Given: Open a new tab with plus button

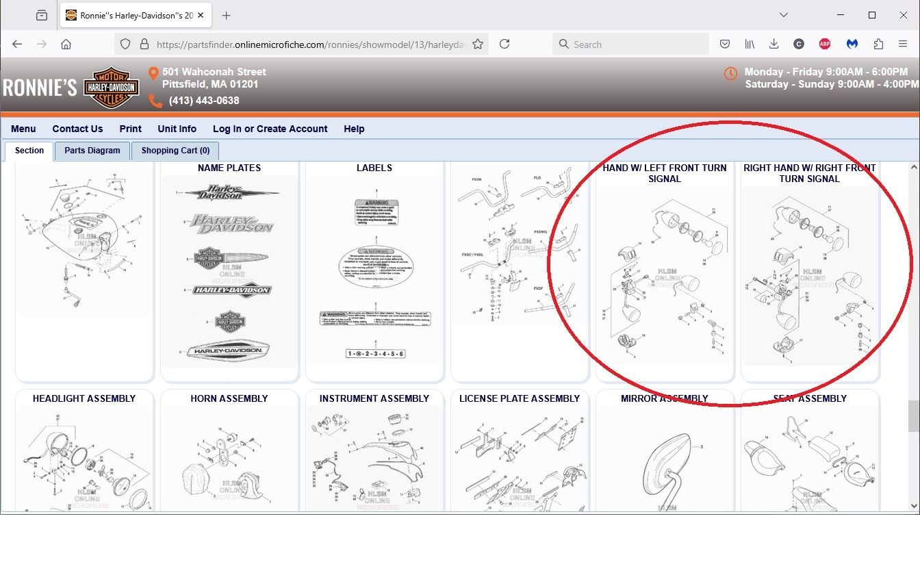Looking at the screenshot, I should coord(227,15).
